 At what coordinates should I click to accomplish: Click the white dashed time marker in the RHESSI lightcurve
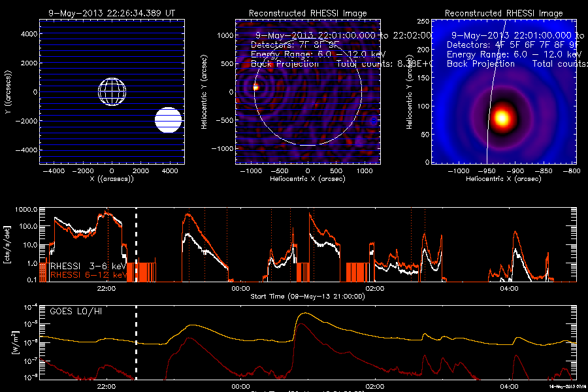136,244
